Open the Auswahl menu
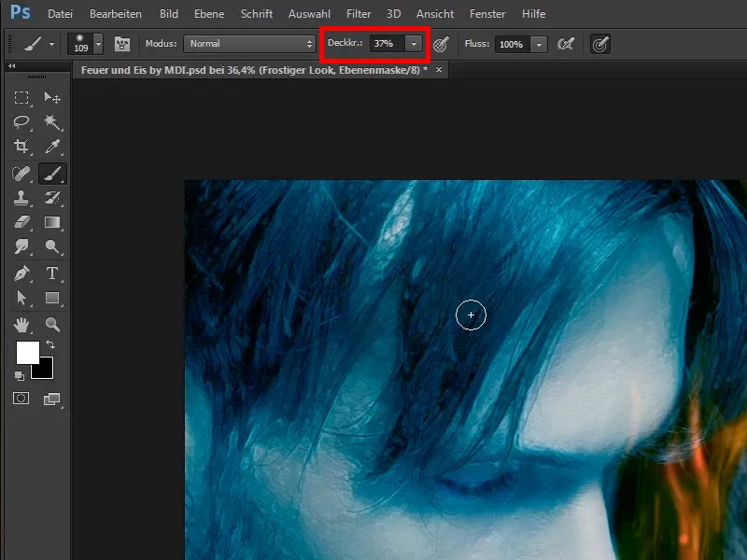 [x=309, y=14]
